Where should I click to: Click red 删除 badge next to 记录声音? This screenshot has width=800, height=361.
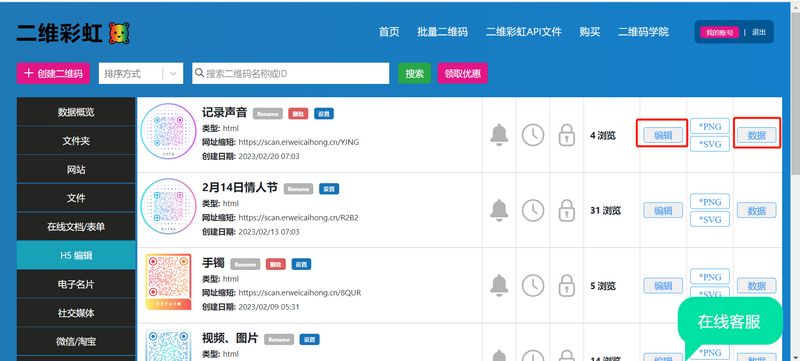click(x=298, y=114)
